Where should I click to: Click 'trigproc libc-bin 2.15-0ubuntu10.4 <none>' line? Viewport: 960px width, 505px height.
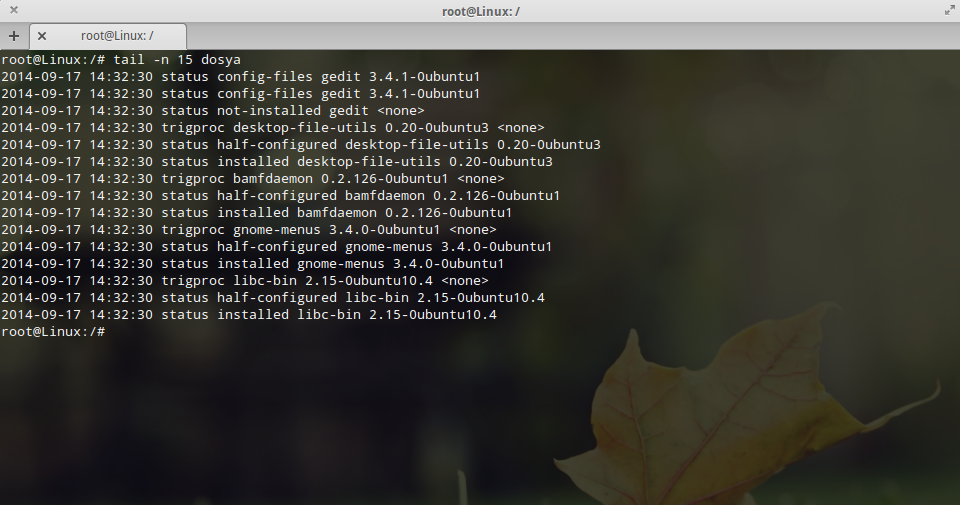tap(245, 281)
